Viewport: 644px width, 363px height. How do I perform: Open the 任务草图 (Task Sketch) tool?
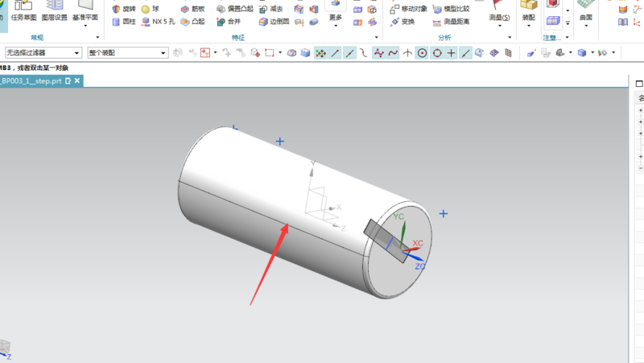tap(23, 11)
